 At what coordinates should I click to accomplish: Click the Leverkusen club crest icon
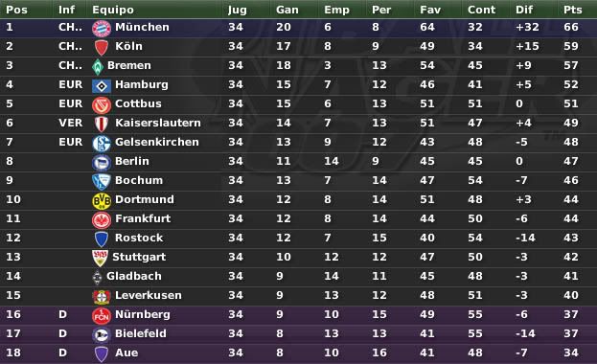tap(102, 296)
